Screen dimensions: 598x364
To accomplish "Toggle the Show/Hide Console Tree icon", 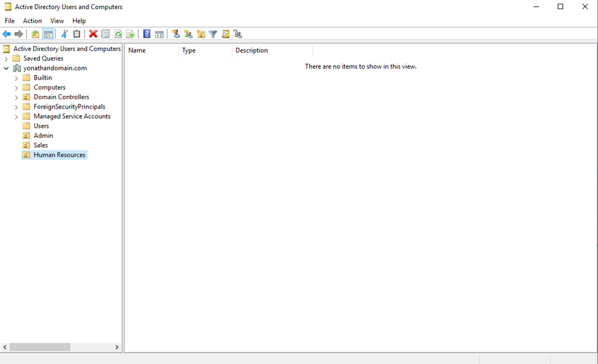I will point(48,34).
